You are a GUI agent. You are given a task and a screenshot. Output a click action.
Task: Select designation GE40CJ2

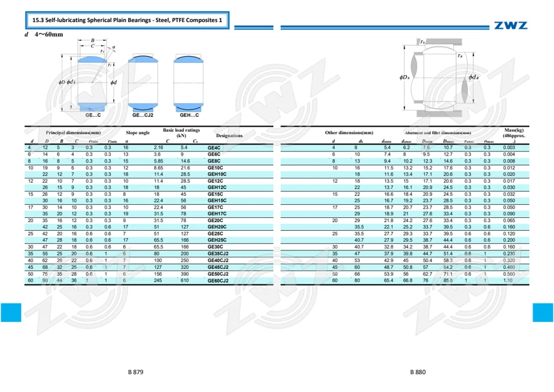218,261
